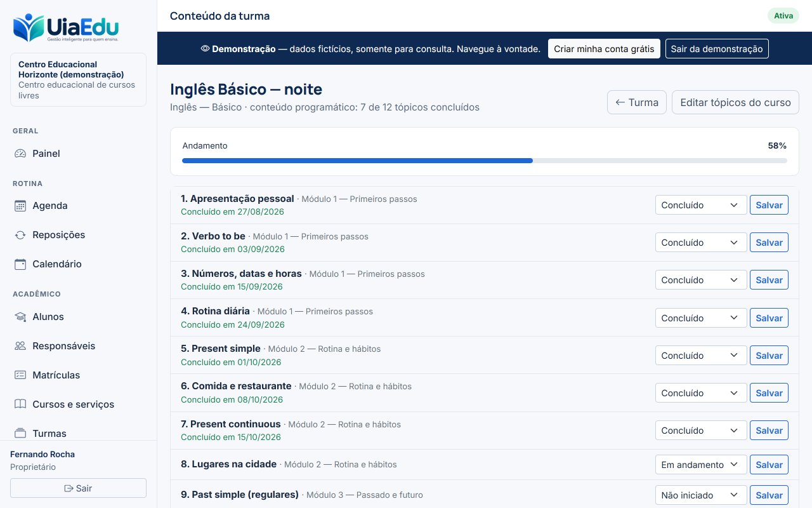Click the Calendário icon in sidebar
This screenshot has height=508, width=812.
pos(20,264)
